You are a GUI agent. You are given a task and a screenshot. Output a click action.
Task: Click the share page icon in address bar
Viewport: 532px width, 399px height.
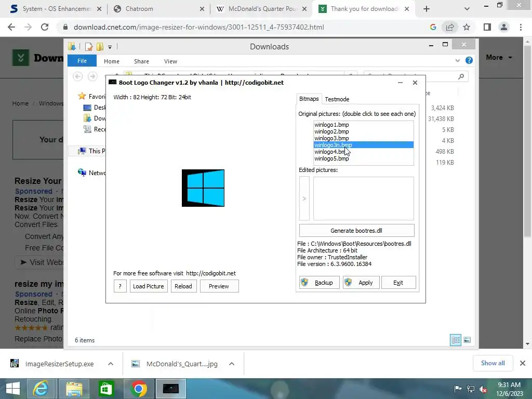click(450, 27)
